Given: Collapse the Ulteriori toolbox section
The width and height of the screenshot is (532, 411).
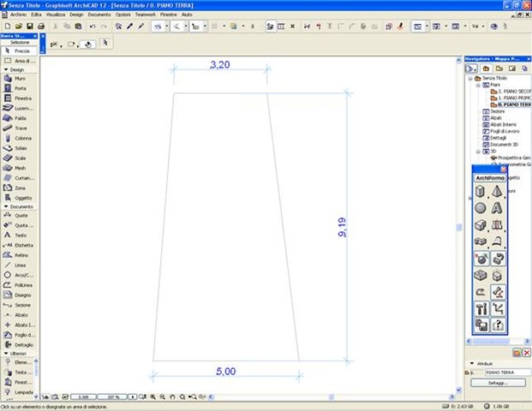Looking at the screenshot, I should pos(6,354).
